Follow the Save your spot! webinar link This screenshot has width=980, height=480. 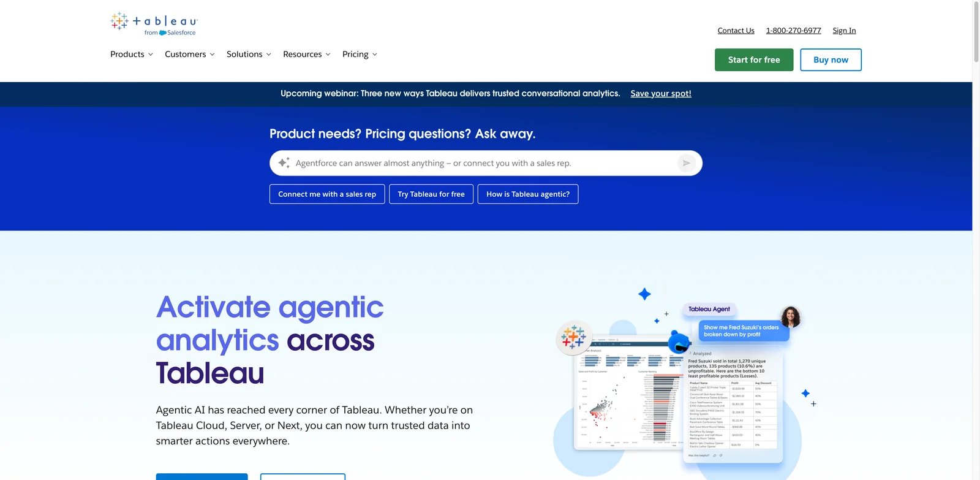tap(661, 94)
